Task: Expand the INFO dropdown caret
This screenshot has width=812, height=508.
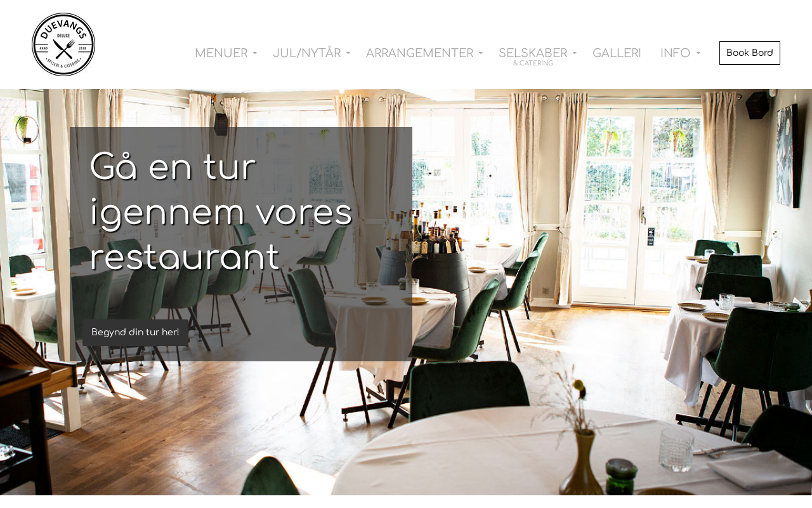Action: pyautogui.click(x=698, y=54)
